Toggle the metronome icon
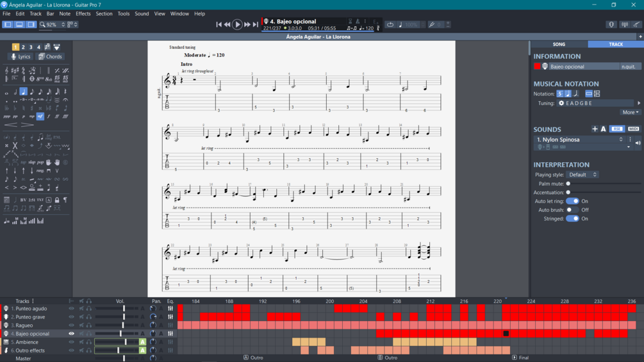Image resolution: width=644 pixels, height=362 pixels. point(358,21)
